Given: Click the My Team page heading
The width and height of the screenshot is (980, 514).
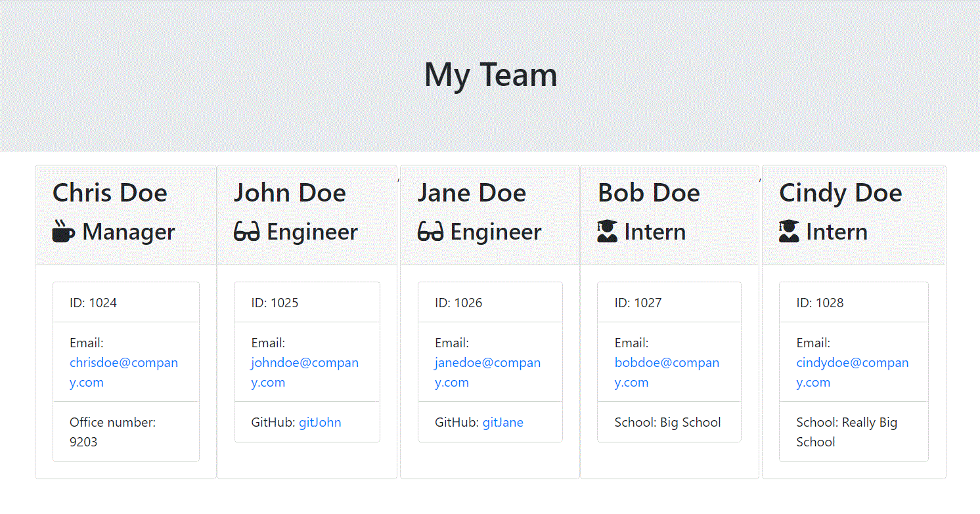Looking at the screenshot, I should tap(491, 74).
